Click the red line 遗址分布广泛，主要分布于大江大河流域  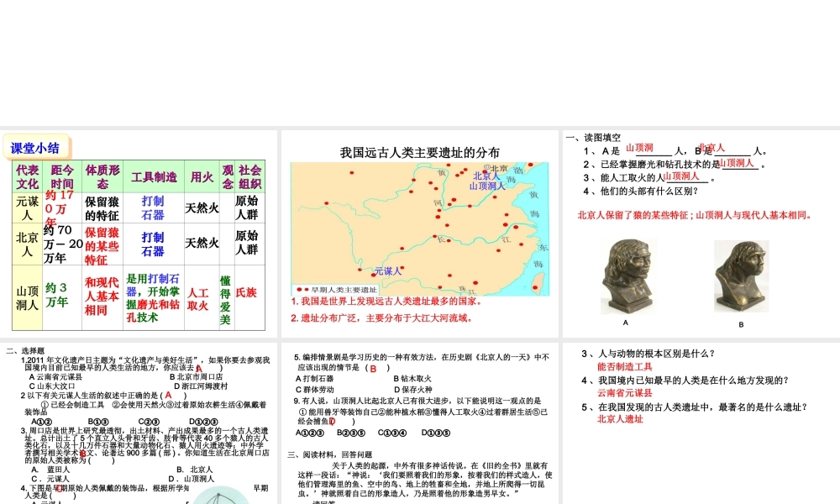[382, 318]
